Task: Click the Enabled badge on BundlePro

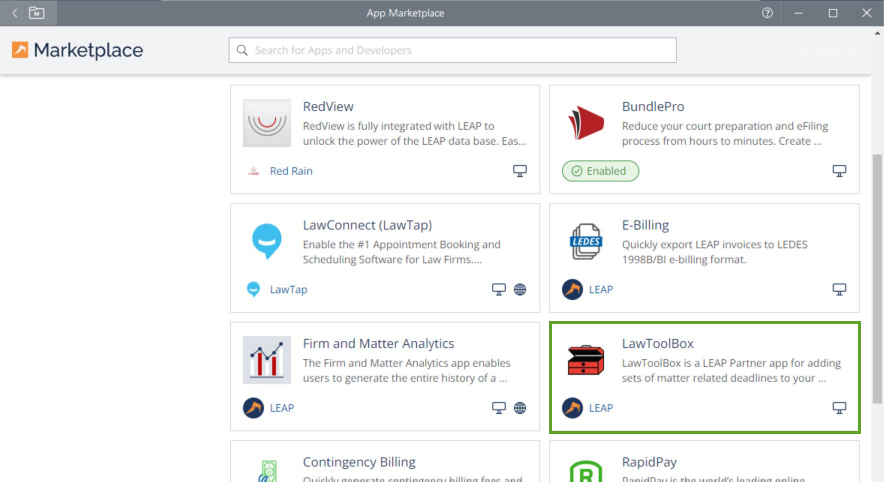Action: point(600,171)
